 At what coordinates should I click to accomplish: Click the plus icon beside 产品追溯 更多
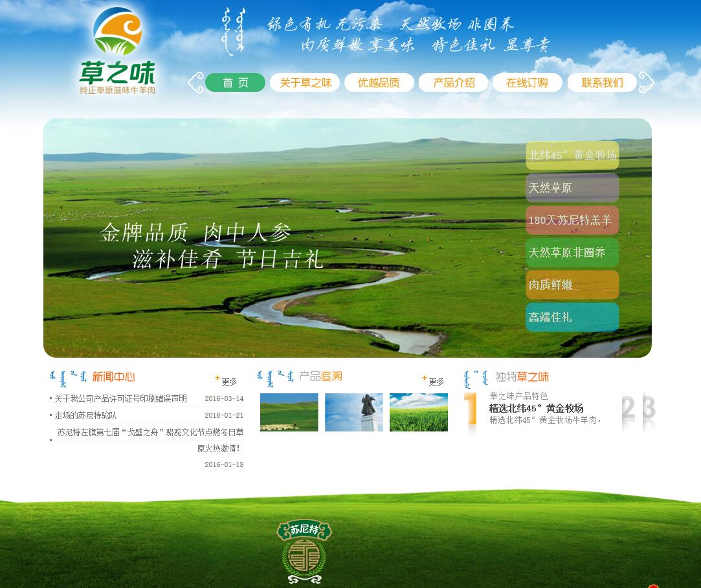coord(425,378)
